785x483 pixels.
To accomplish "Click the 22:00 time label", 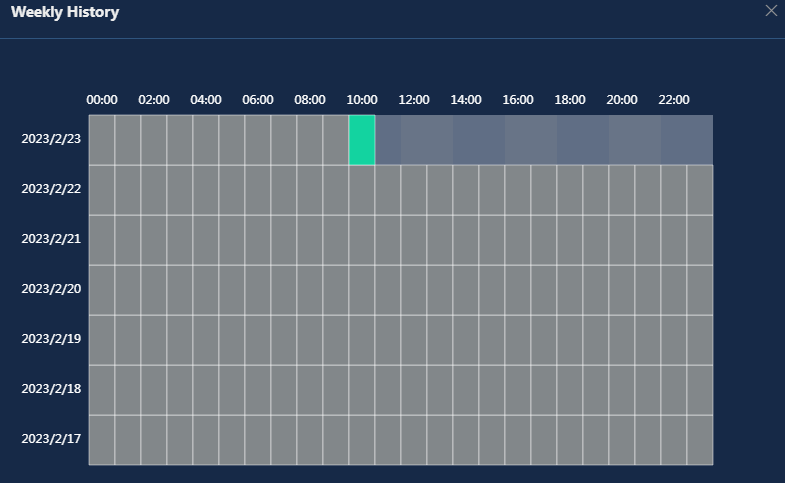I will point(674,100).
